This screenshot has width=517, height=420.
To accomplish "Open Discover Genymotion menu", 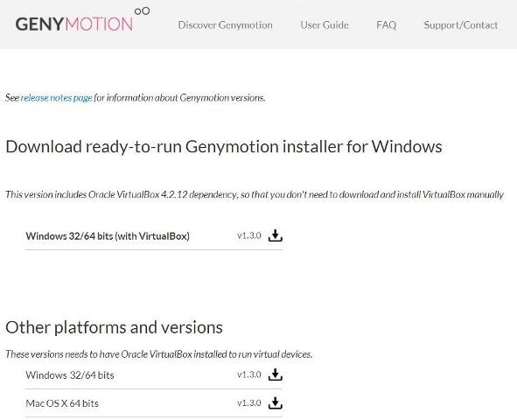I will click(x=225, y=25).
